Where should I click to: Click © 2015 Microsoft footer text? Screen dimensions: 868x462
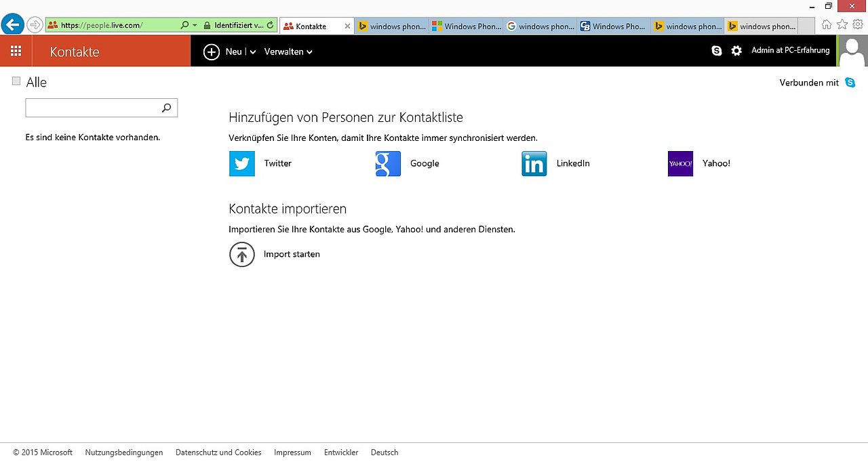(x=43, y=453)
